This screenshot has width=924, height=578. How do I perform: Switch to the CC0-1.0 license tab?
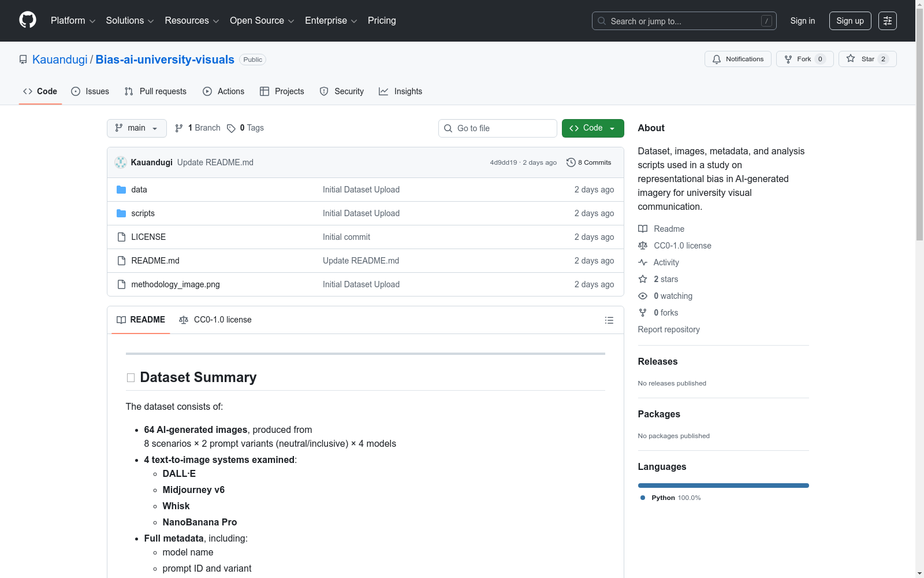(x=215, y=320)
